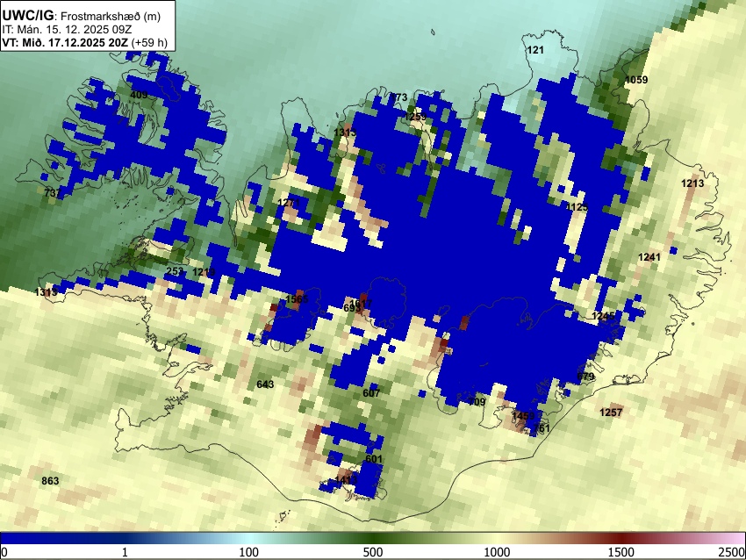Image resolution: width=746 pixels, height=560 pixels.
Task: Click the '643' map value
Action: pos(265,384)
